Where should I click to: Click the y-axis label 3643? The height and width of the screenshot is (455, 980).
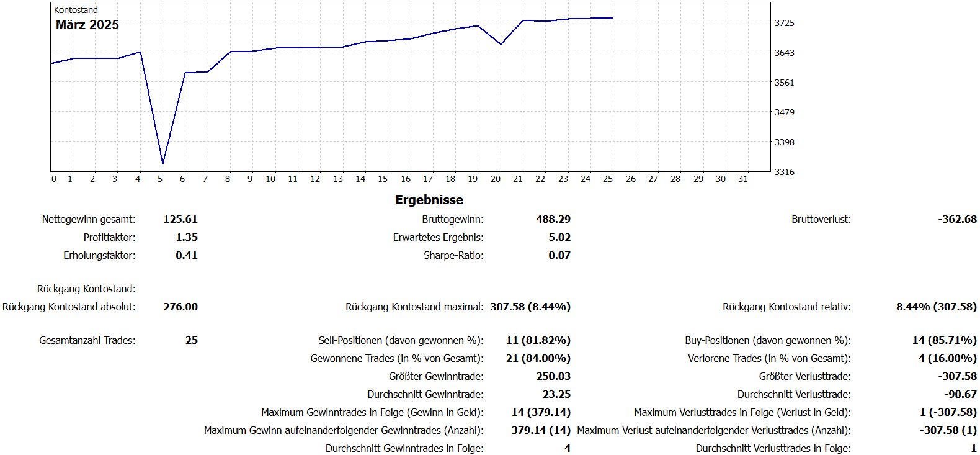point(785,53)
